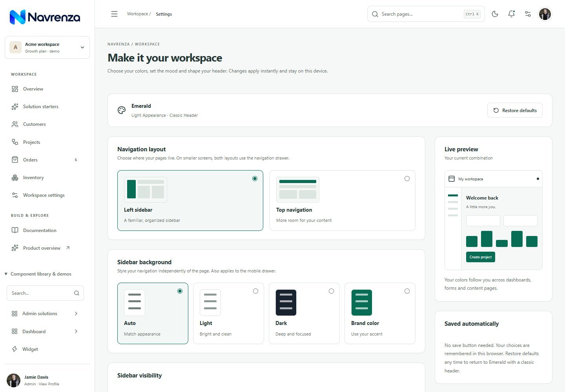Image resolution: width=565 pixels, height=392 pixels.
Task: Switch to dark mode via moon icon
Action: (x=495, y=14)
